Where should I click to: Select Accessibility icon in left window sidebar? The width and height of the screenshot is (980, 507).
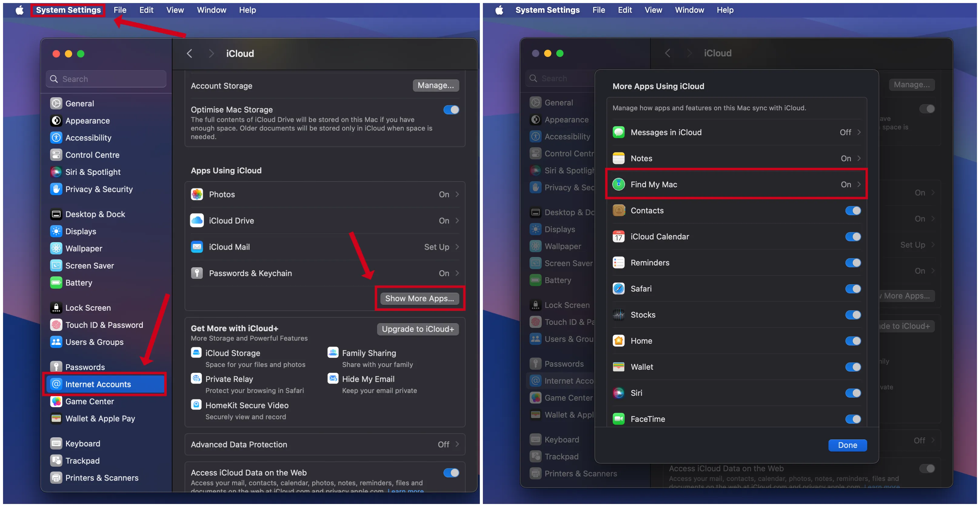click(56, 138)
